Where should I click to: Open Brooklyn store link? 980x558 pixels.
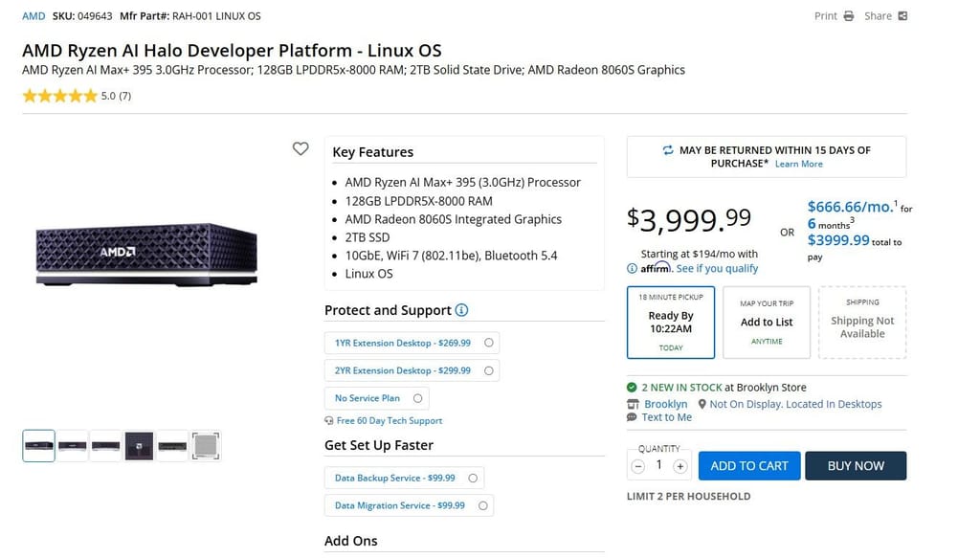point(666,404)
